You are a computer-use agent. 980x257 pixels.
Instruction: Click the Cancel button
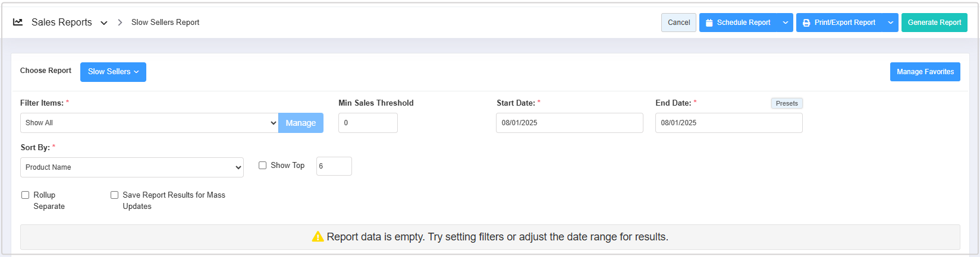679,23
